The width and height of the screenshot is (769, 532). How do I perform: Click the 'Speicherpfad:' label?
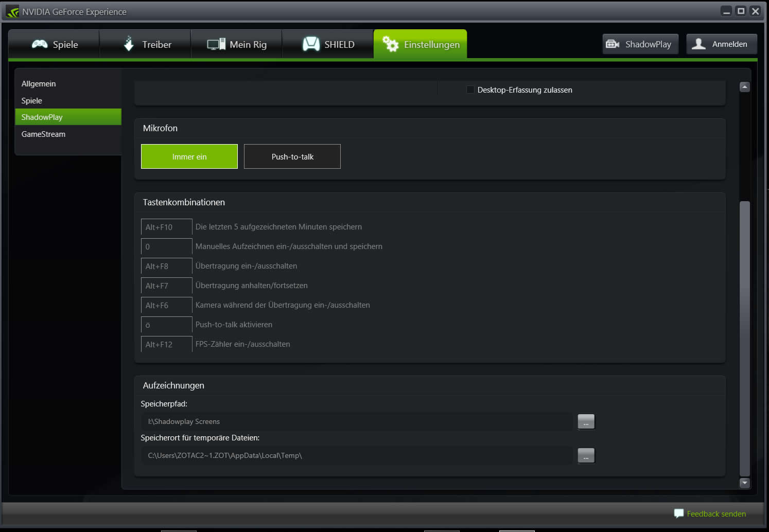coord(164,404)
